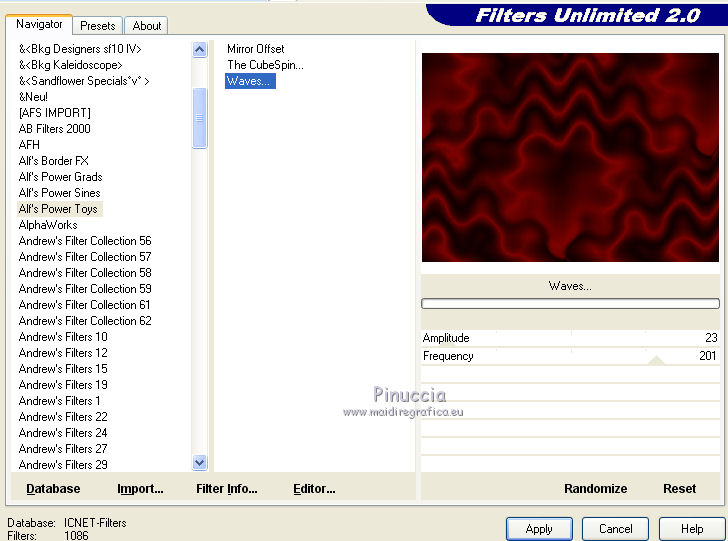The height and width of the screenshot is (541, 728).
Task: Select AB Filters 2000 category
Action: [54, 129]
